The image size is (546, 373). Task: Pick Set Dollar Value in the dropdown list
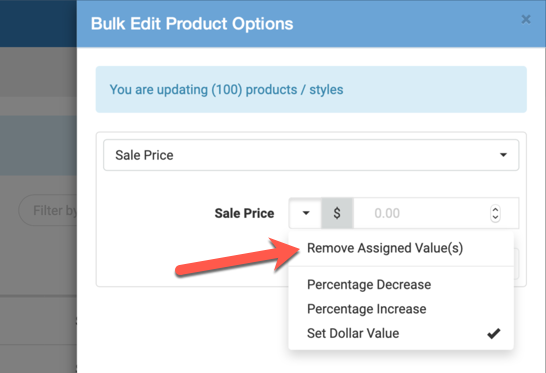coord(353,333)
